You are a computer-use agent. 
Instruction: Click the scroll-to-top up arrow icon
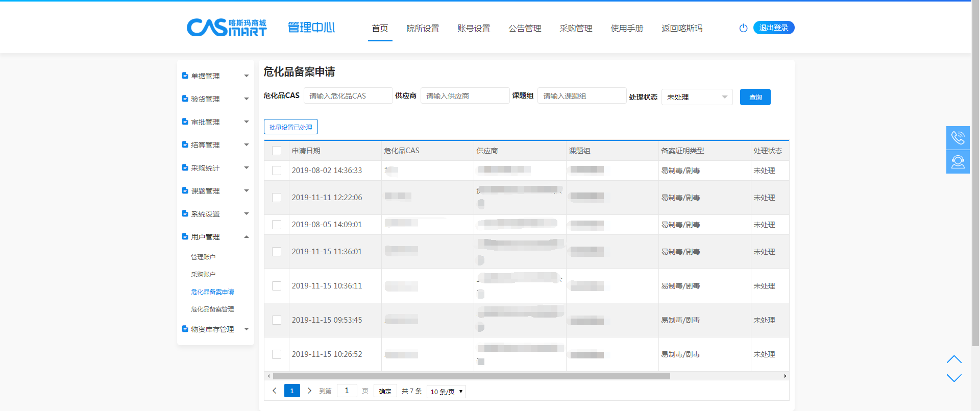pyautogui.click(x=953, y=359)
